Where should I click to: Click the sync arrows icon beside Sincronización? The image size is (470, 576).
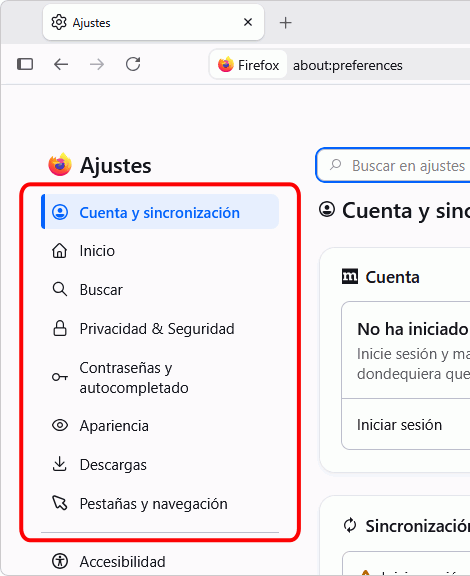350,525
